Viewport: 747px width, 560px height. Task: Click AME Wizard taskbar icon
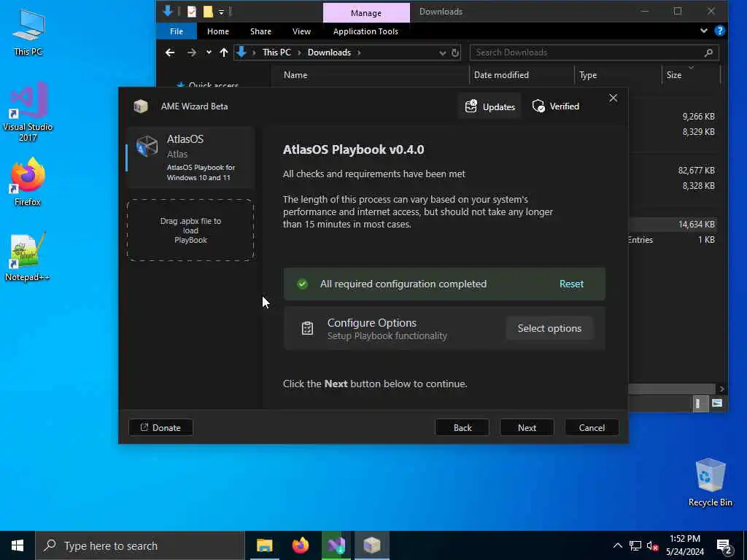tap(372, 545)
